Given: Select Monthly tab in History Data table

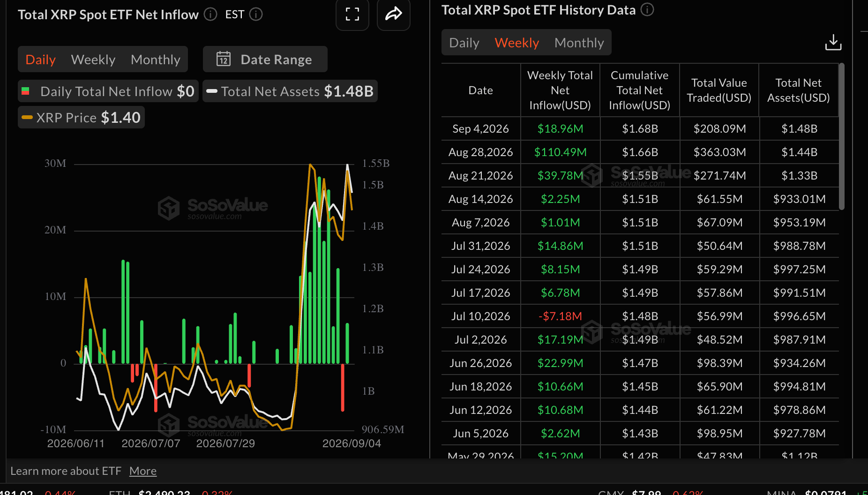Looking at the screenshot, I should pos(579,43).
